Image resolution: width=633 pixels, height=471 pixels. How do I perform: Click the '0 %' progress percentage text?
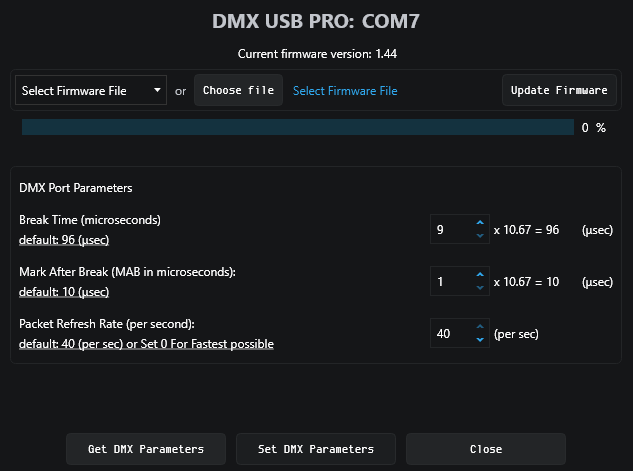pos(593,128)
